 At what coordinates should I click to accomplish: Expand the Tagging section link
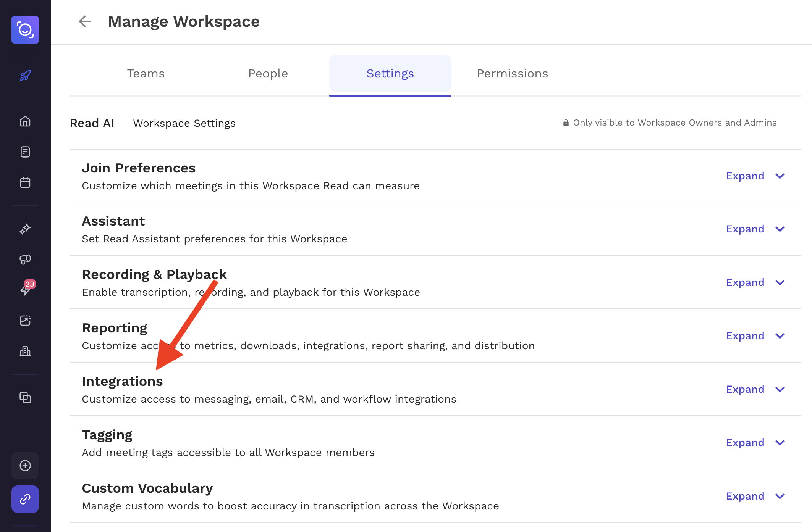[745, 443]
